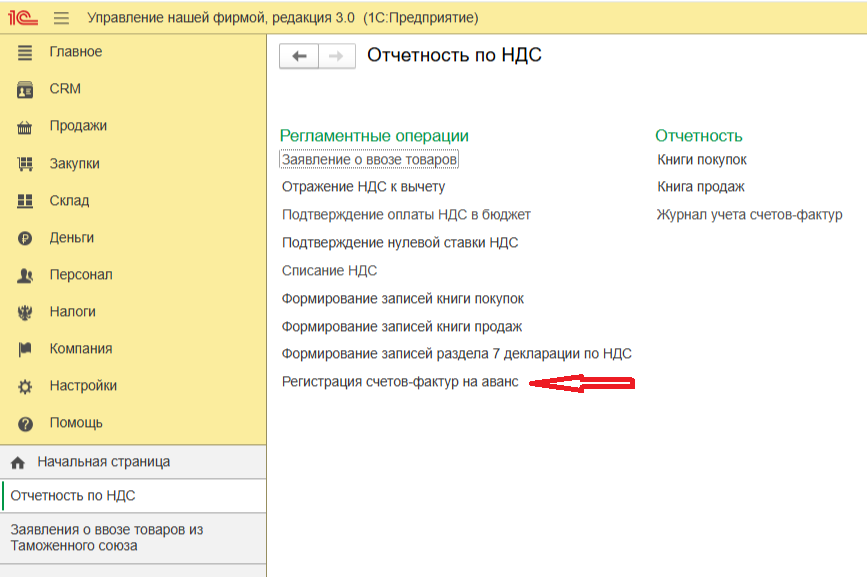Open Формирование записей раздела 7 декларации
Viewport: 867px width, 577px height.
click(x=457, y=354)
